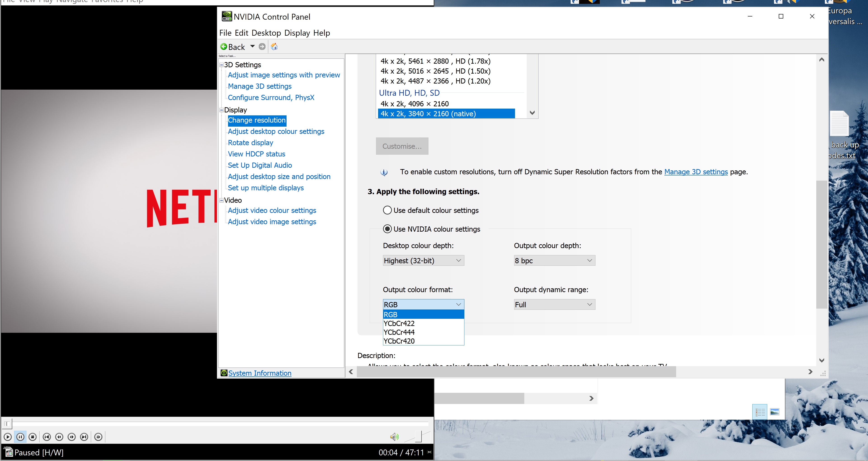Image resolution: width=868 pixels, height=461 pixels.
Task: Select Use NVIDIA colour settings radio
Action: pos(388,229)
